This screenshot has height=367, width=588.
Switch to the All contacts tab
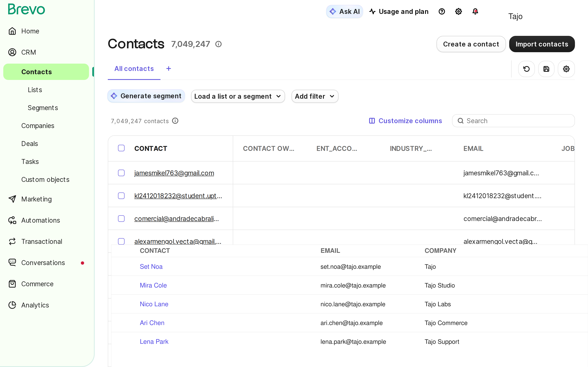click(x=134, y=69)
